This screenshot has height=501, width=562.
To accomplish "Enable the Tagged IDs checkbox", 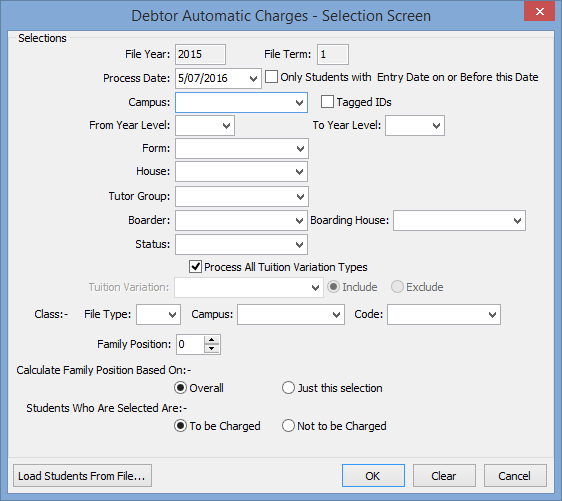I will pos(327,102).
